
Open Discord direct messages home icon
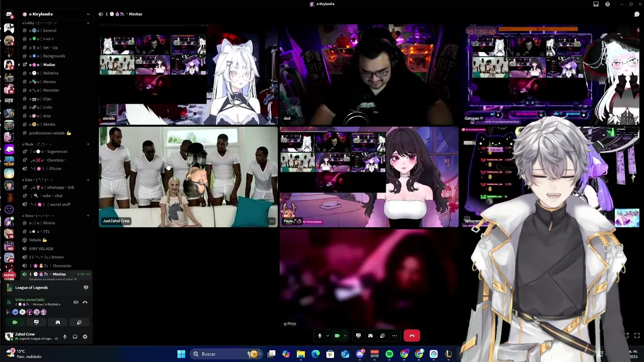click(x=9, y=14)
